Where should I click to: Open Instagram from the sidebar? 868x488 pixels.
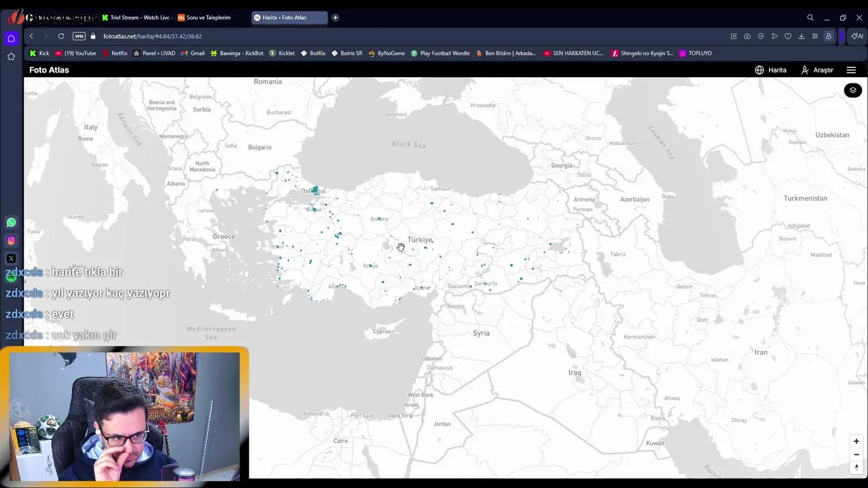tap(11, 241)
